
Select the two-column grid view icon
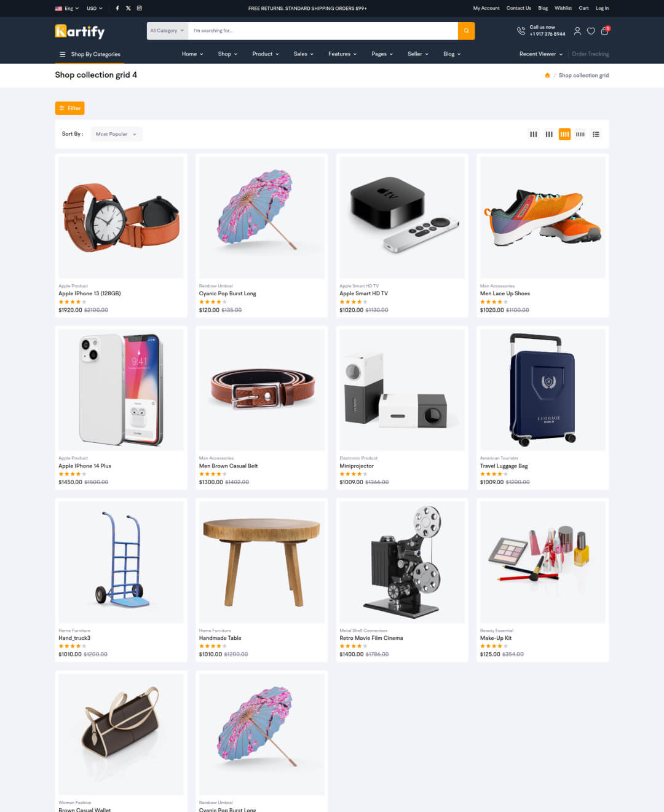pos(534,134)
